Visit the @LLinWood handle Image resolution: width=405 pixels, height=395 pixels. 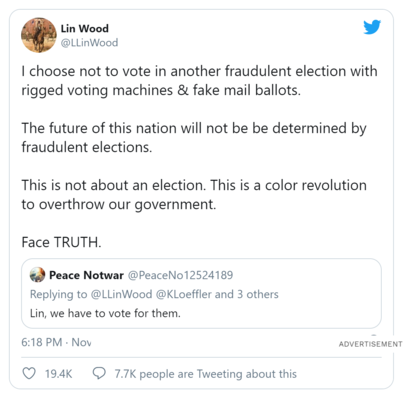[x=89, y=43]
